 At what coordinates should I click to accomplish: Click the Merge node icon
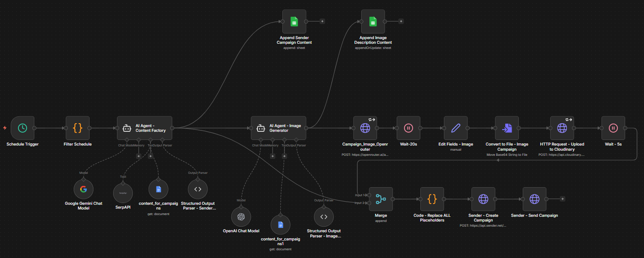tap(380, 199)
